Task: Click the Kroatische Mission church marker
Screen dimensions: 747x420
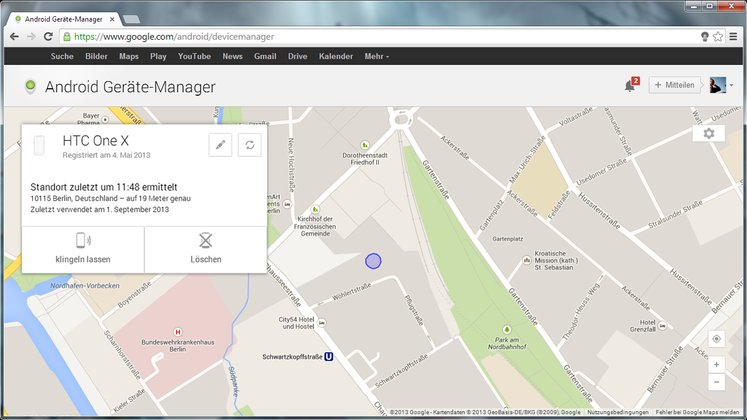Action: [527, 260]
